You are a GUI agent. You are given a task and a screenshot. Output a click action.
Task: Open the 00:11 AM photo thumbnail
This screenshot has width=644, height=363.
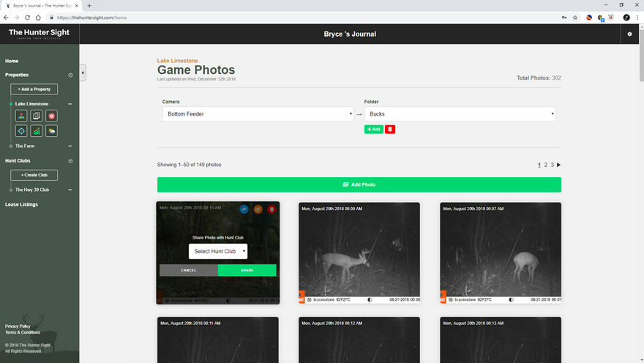pyautogui.click(x=217, y=340)
